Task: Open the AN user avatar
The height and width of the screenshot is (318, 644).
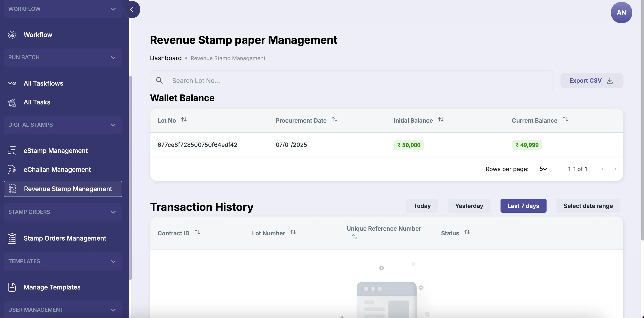Action: 621,13
